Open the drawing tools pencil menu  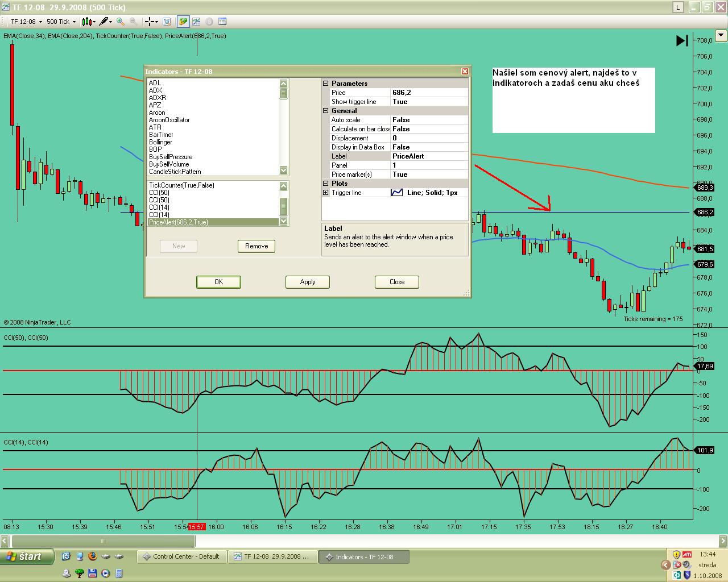[x=104, y=22]
